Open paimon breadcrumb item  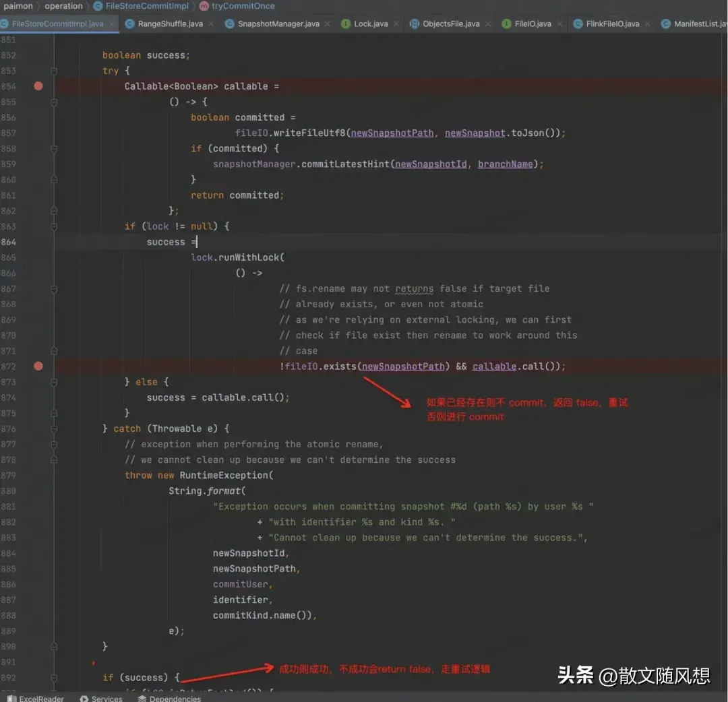(x=18, y=6)
